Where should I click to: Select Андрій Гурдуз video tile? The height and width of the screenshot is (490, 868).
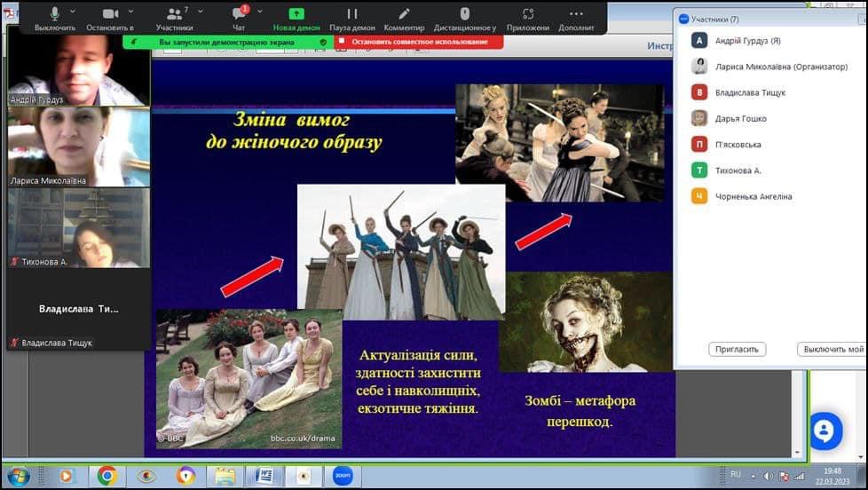pos(79,70)
